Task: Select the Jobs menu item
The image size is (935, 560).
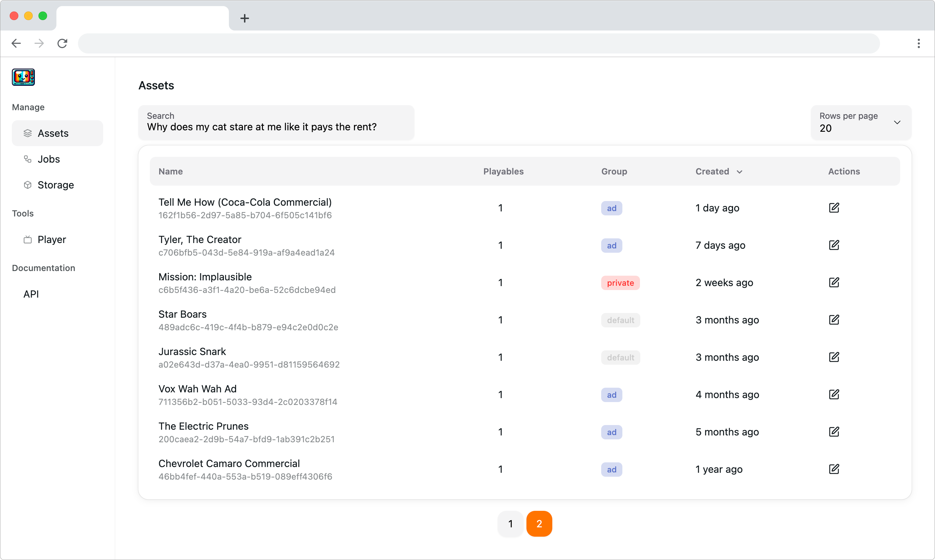Action: tap(49, 159)
